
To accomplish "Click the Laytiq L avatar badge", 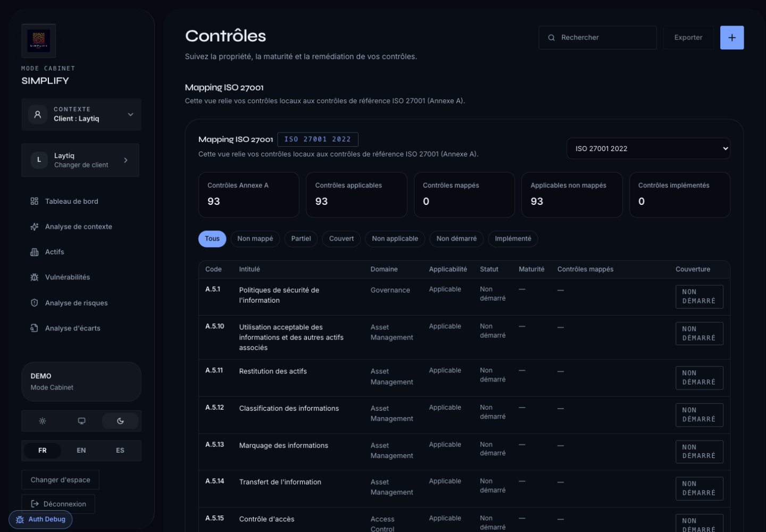I will 39,160.
